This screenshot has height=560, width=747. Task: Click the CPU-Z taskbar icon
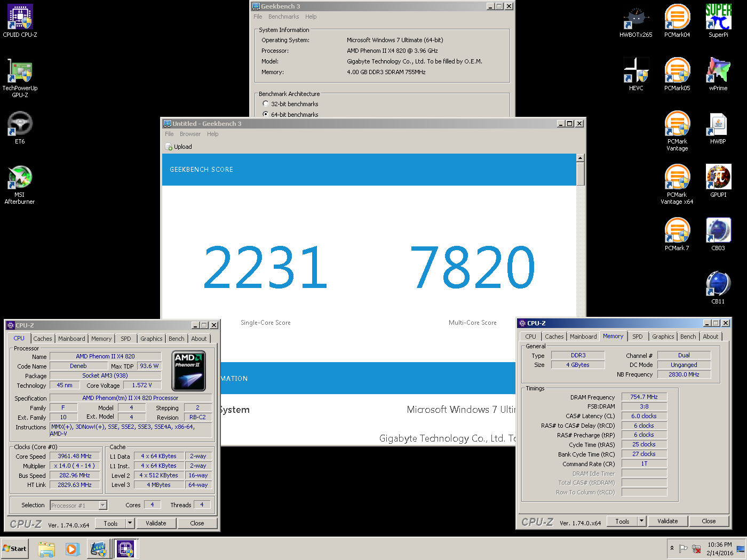tap(126, 549)
